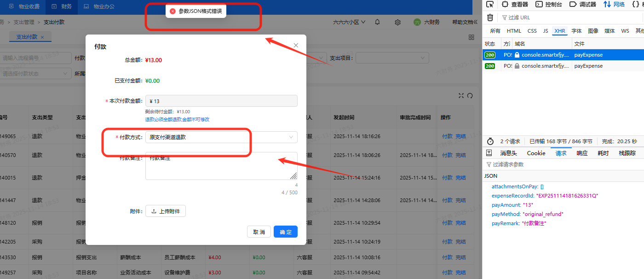
Task: Click the 确定 button
Action: (285, 232)
